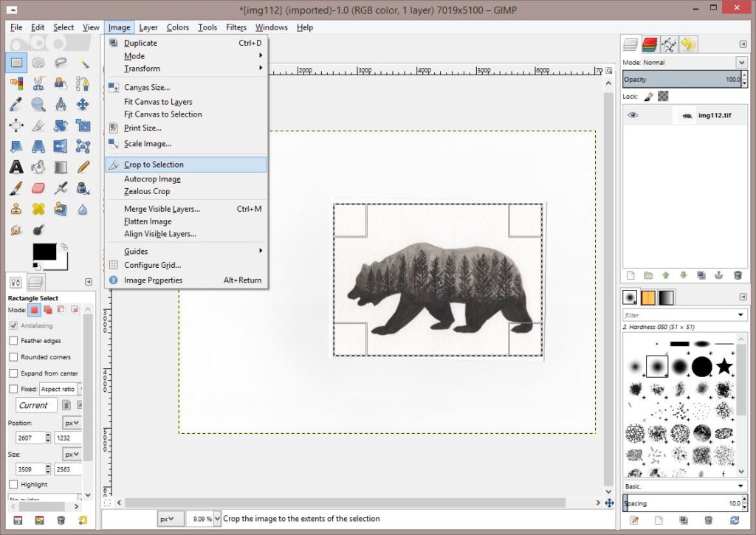Select the Paintbrush tool
Screen dimensions: 756x535
click(16, 188)
